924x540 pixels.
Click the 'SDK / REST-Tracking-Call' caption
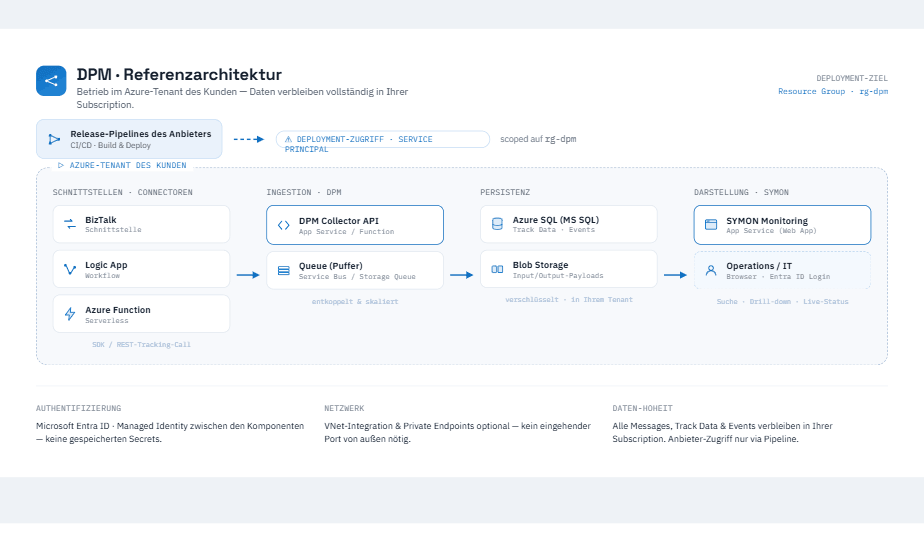[x=141, y=345]
